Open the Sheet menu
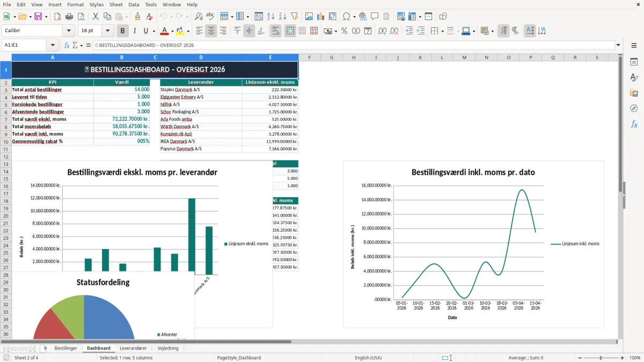644x362 pixels. [x=116, y=4]
